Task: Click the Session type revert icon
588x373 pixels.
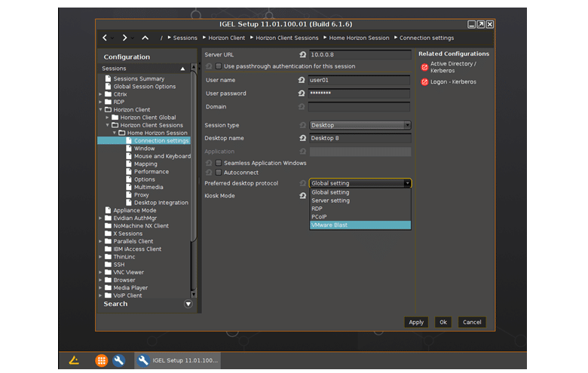Action: click(x=302, y=125)
